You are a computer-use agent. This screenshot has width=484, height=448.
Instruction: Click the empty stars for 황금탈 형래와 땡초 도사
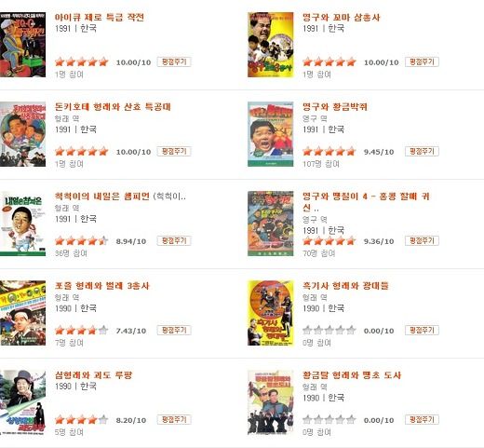[329, 420]
